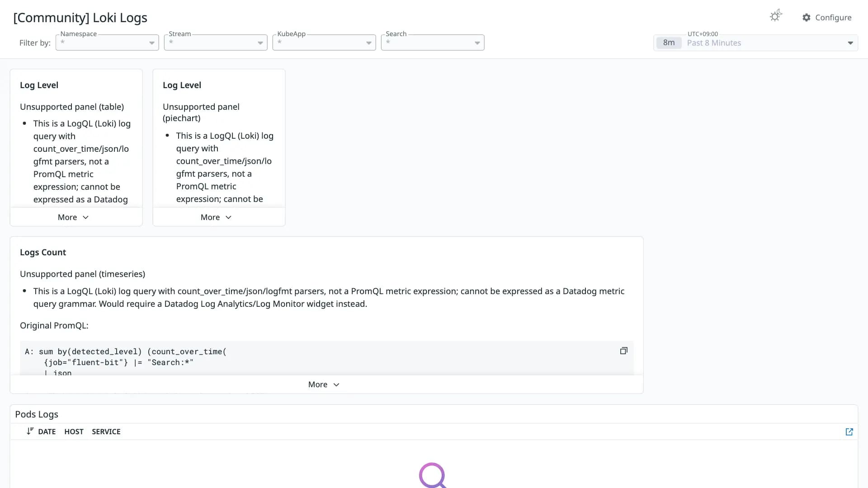Open the Past 8 Minutes time range selector
The height and width of the screenshot is (488, 868).
click(755, 43)
